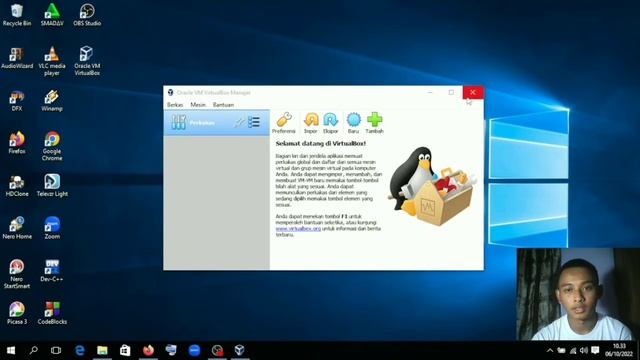Viewport: 640px width, 360px height.
Task: Create new VM with Baru icon
Action: point(353,123)
